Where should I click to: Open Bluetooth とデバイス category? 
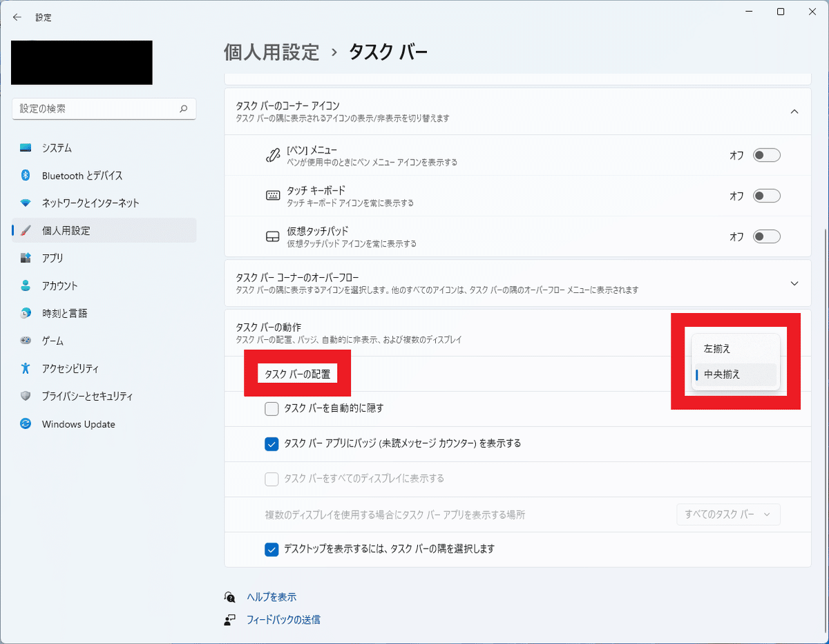tap(104, 176)
